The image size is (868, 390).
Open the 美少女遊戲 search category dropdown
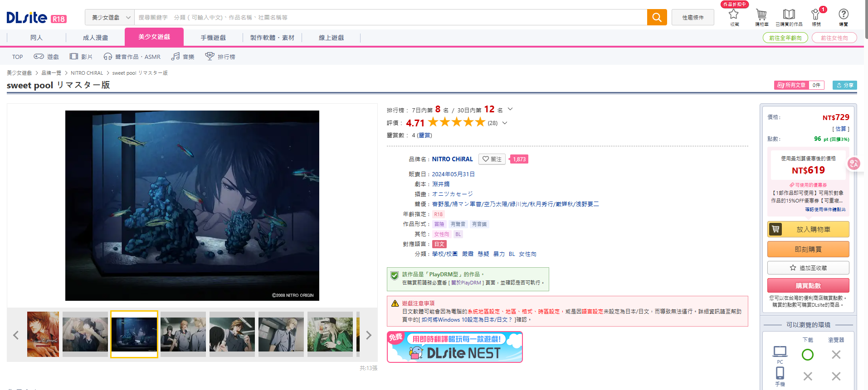pos(110,17)
